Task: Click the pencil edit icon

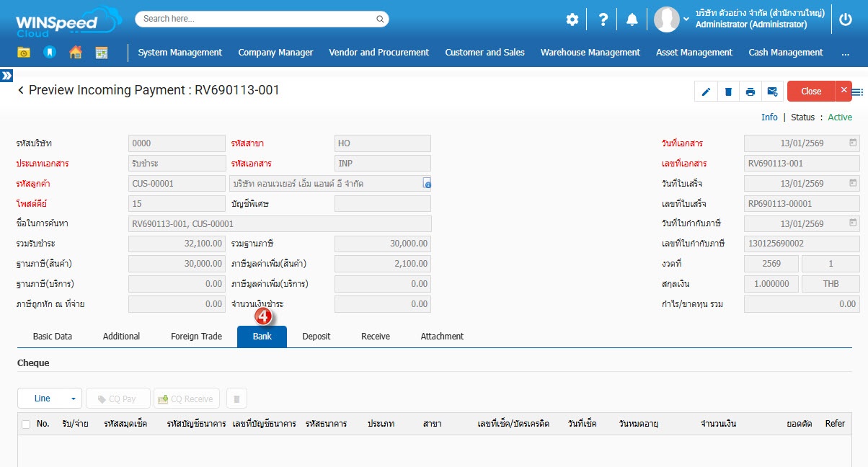Action: point(706,92)
